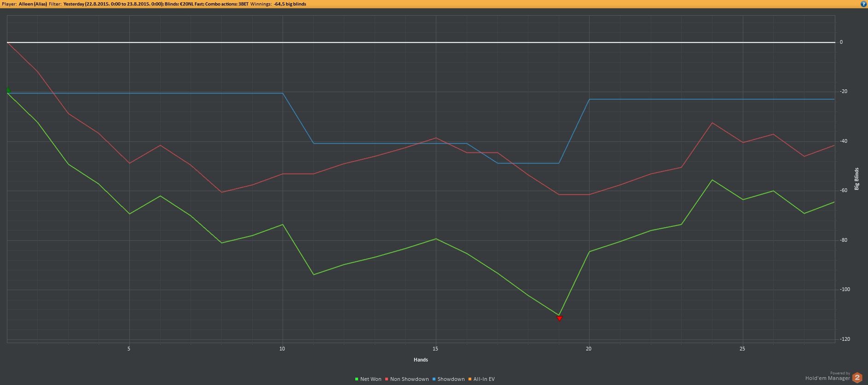
Task: Click the "-120" tick on the Big Blinds axis
Action: point(845,339)
